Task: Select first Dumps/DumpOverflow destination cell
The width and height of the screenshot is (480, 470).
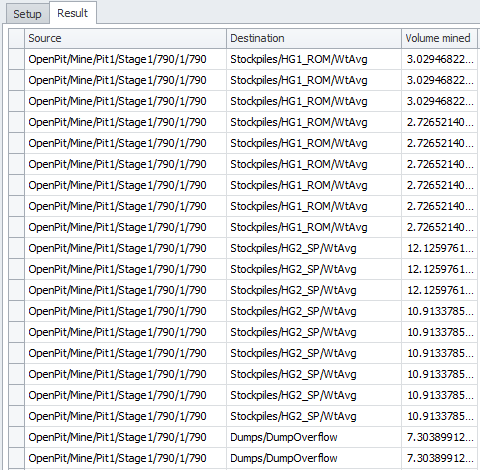Action: click(x=314, y=437)
